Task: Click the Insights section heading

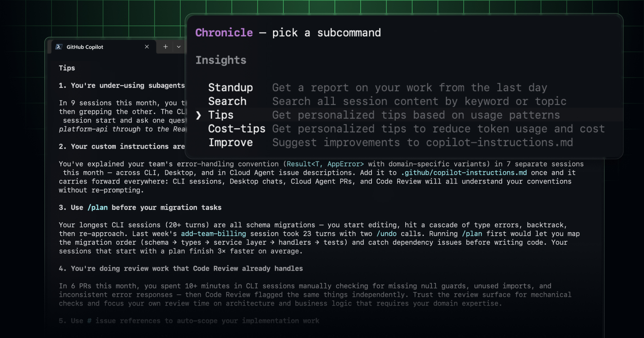Action: pos(221,60)
